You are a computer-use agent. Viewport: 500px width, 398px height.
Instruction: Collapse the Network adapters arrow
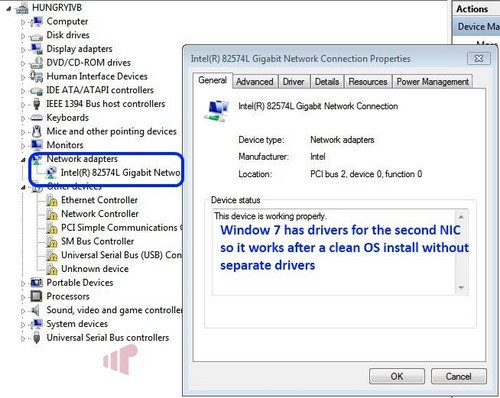(x=23, y=160)
